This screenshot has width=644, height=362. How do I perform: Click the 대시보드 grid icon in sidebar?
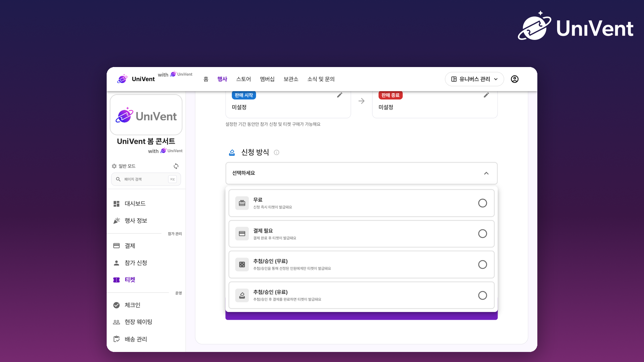coord(116,204)
